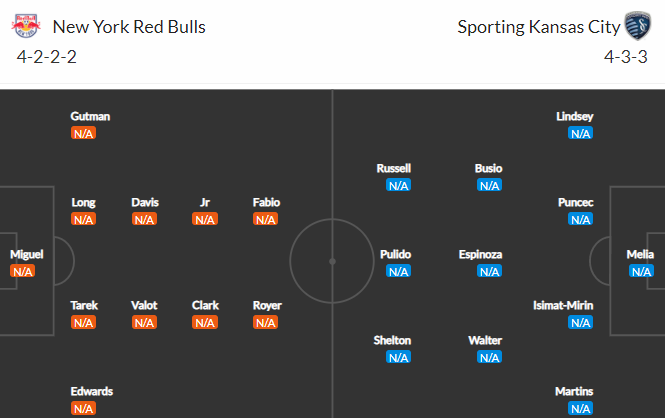Viewport: 665px width, 418px height.
Task: Click goalkeeper Miguel's rating badge
Action: click(22, 271)
